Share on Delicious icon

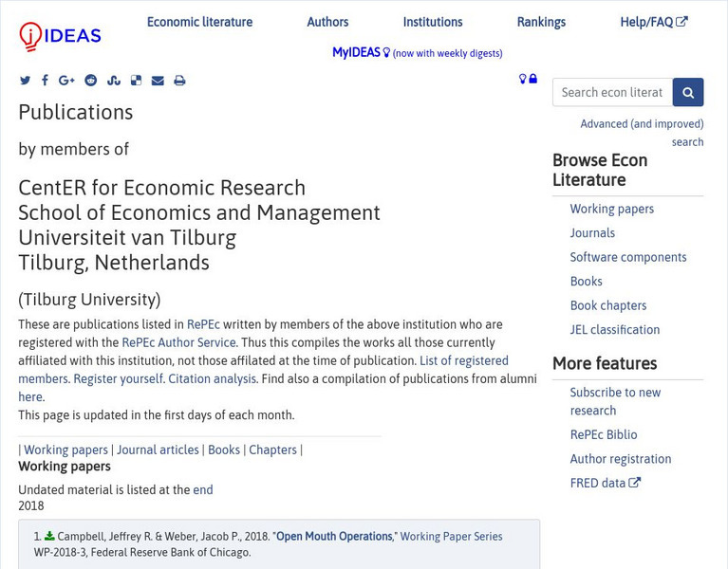pyautogui.click(x=136, y=81)
